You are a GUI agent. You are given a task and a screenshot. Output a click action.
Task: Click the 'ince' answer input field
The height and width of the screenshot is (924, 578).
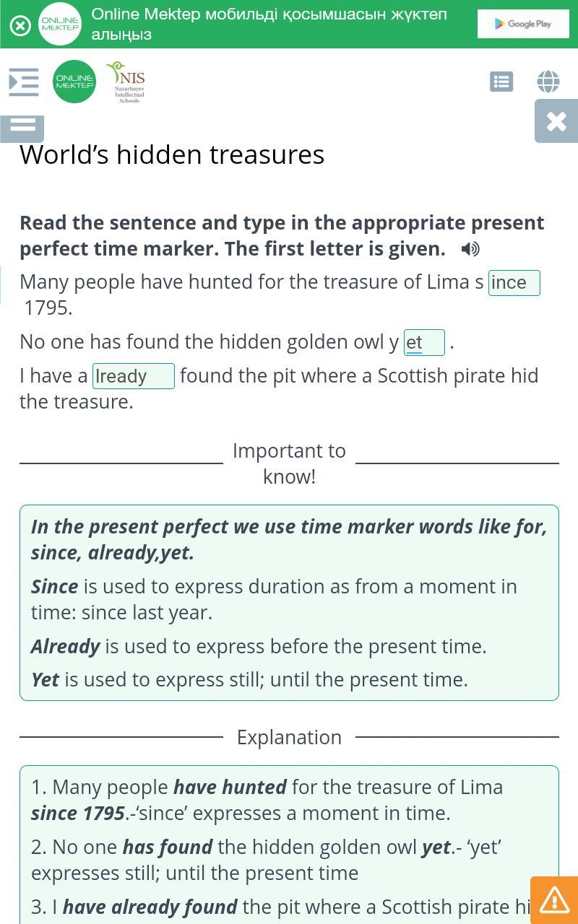(514, 283)
